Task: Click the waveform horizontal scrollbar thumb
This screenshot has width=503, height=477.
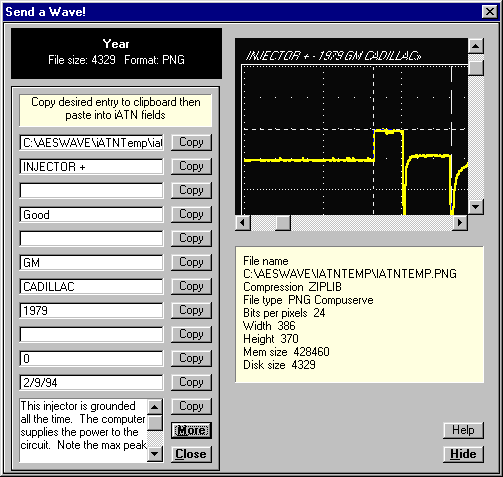Action: (x=283, y=222)
